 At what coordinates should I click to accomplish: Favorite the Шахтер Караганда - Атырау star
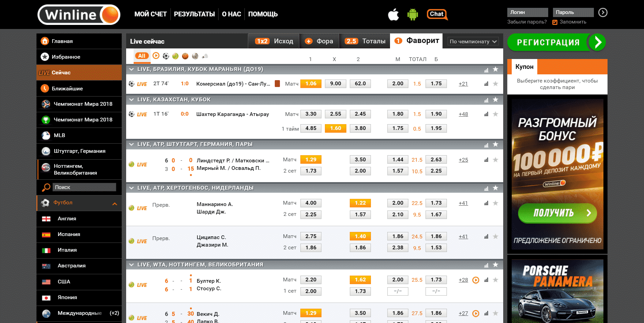(495, 114)
